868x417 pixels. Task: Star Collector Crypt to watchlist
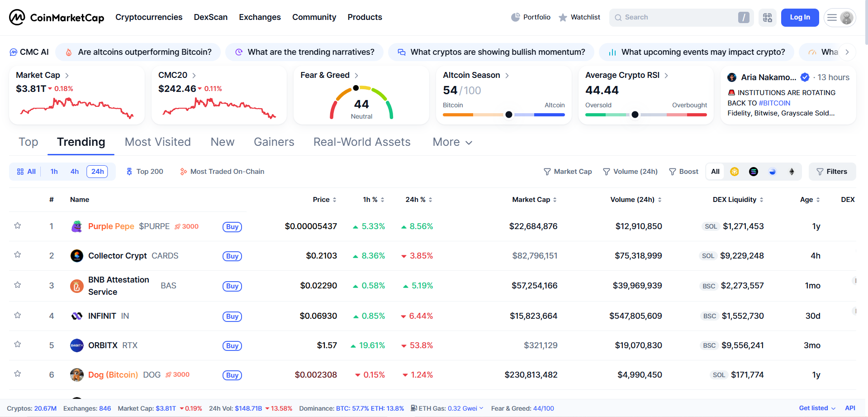click(x=18, y=254)
